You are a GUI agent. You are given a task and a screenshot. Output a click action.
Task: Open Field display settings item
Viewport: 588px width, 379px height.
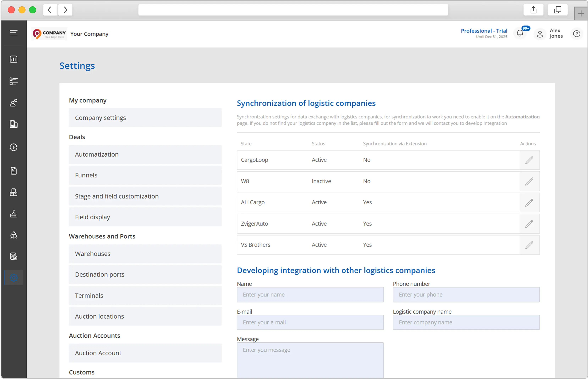coord(145,217)
